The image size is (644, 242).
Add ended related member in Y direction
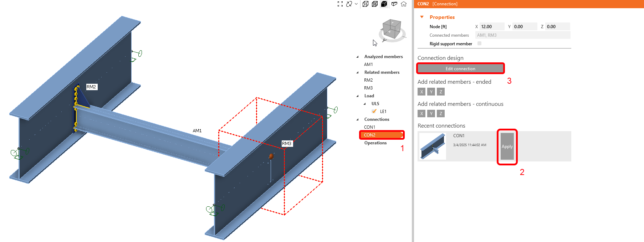coord(431,92)
